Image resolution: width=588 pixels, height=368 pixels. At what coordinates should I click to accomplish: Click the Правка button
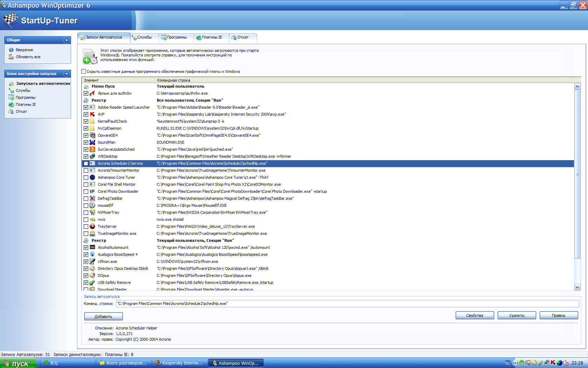559,315
